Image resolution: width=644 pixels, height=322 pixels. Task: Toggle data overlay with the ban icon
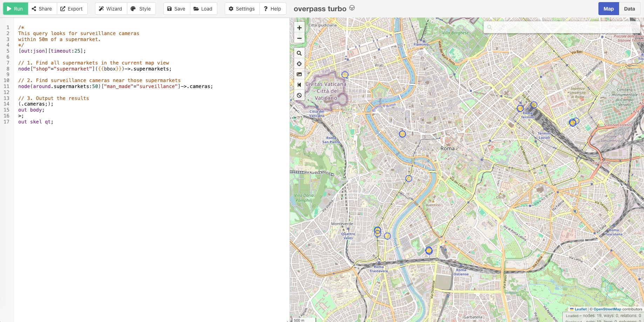(299, 95)
